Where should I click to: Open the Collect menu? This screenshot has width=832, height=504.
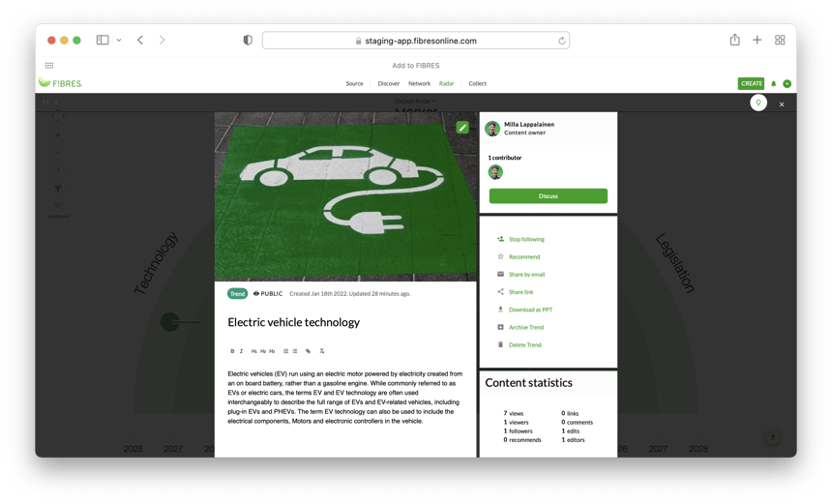pos(478,83)
